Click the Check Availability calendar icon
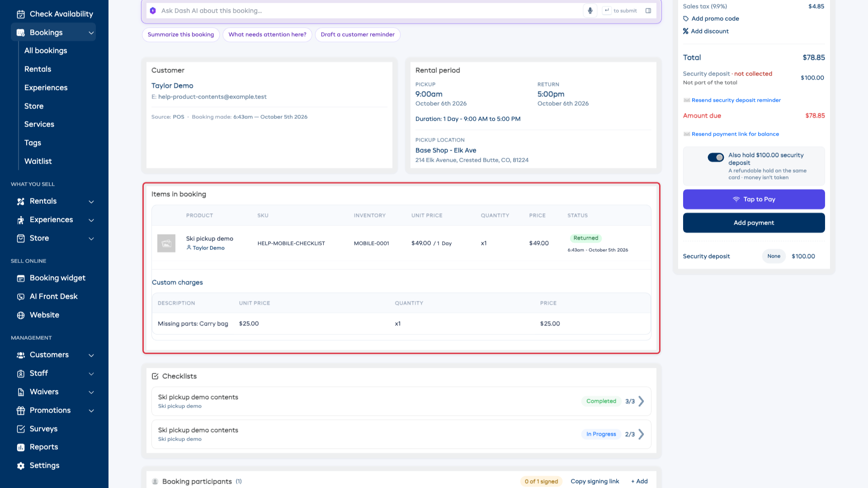868x488 pixels. point(21,14)
